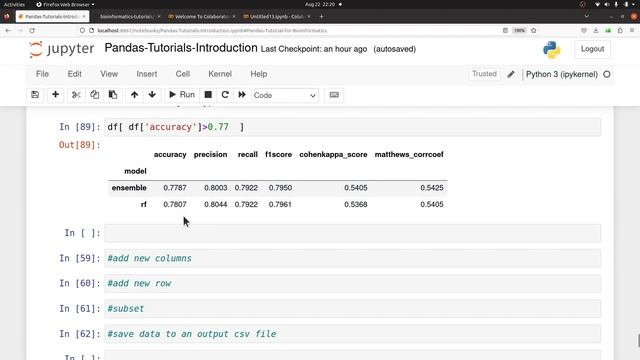This screenshot has height=360, width=640.
Task: Open the Activities overview
Action: click(x=14, y=4)
